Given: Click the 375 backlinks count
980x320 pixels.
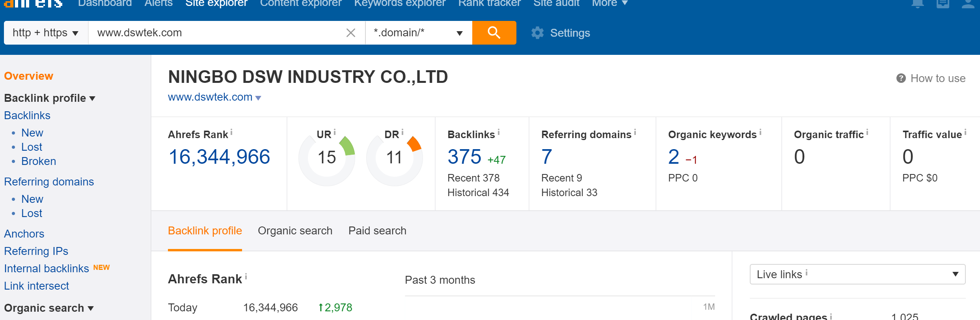Looking at the screenshot, I should click(464, 157).
